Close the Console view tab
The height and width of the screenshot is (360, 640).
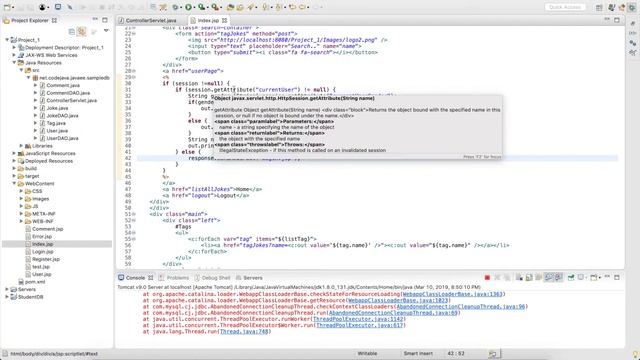point(151,278)
